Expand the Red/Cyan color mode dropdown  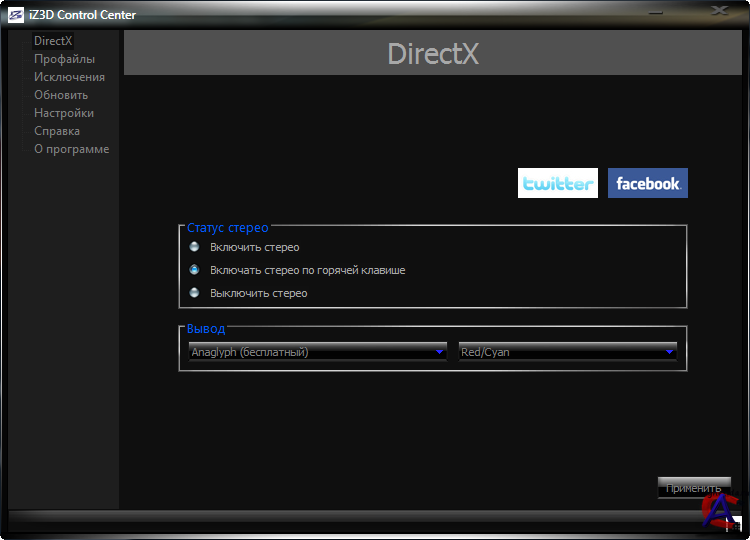coord(567,352)
